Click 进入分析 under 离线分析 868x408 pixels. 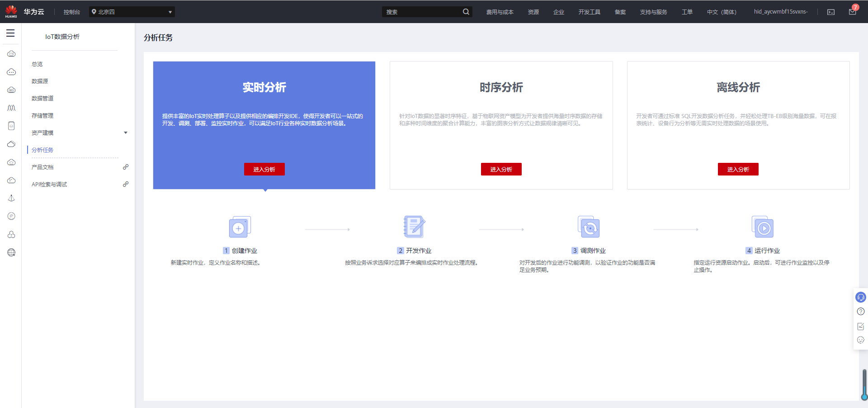tap(738, 169)
